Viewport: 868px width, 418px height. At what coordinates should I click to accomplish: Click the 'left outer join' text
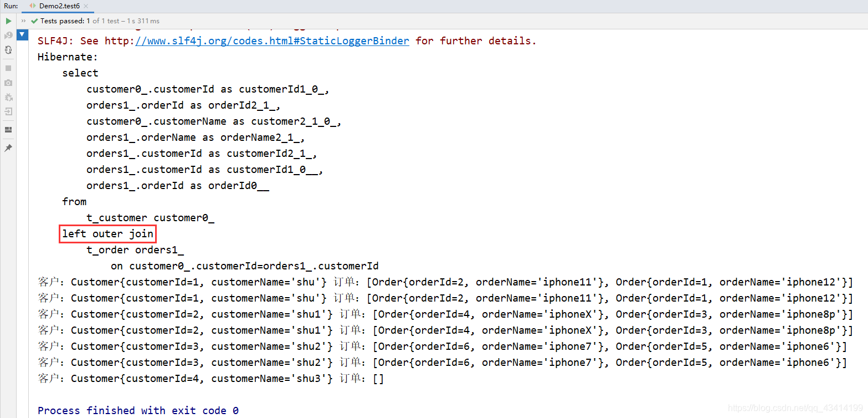(x=108, y=234)
